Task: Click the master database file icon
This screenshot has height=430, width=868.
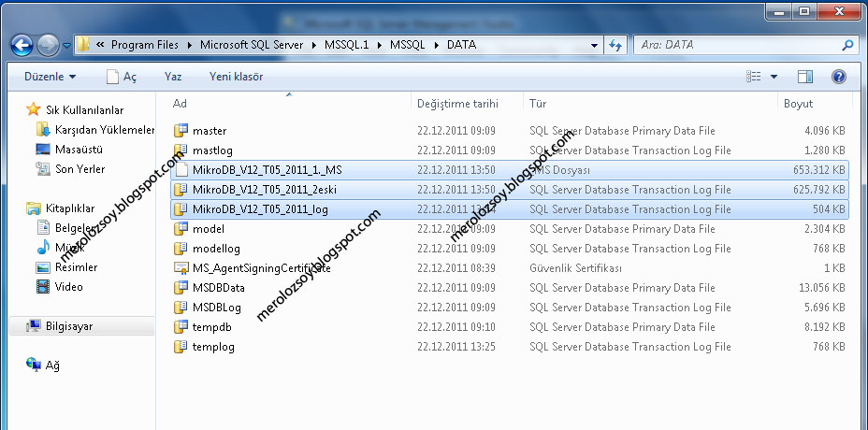Action: (x=181, y=131)
